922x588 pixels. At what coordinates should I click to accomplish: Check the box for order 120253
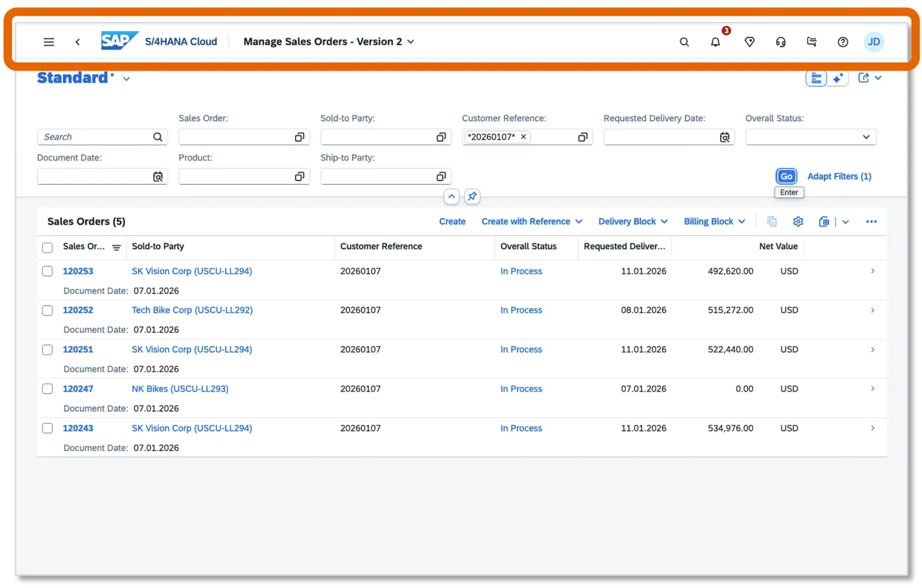(48, 271)
